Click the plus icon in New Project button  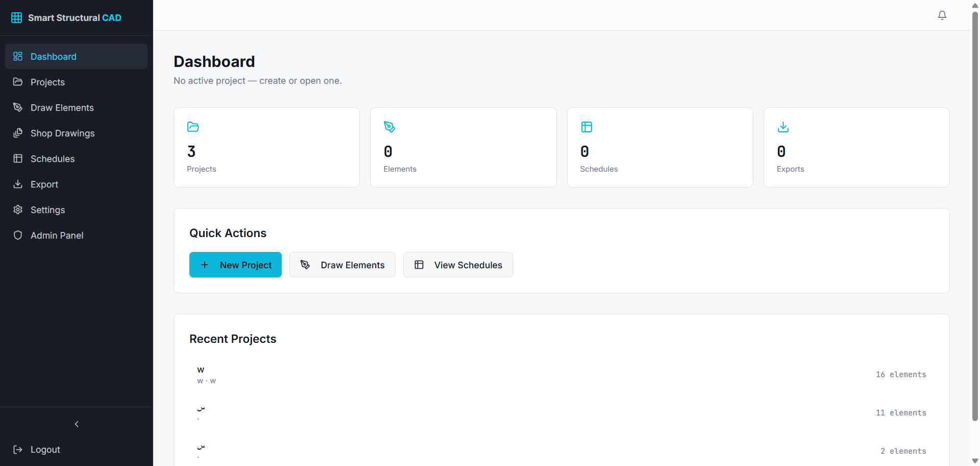pos(205,265)
